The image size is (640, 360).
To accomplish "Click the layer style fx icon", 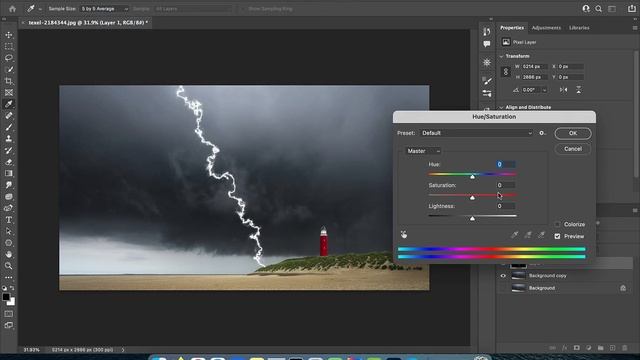I will point(565,348).
